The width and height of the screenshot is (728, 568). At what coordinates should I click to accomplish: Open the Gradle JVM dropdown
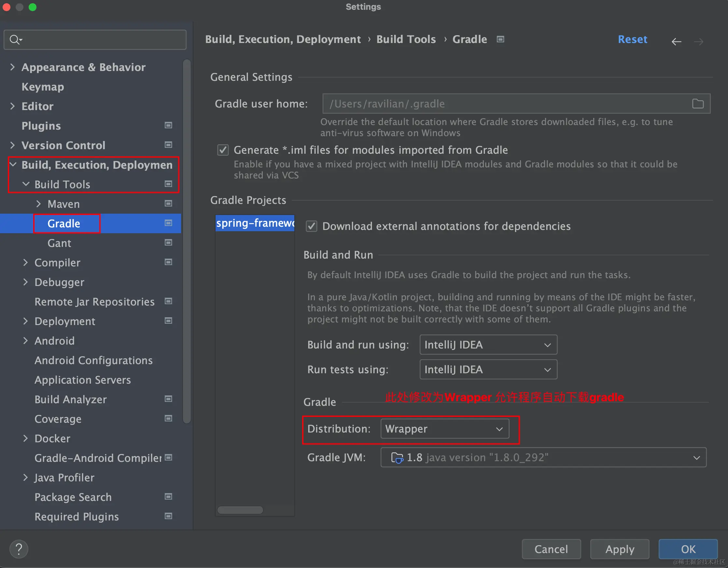point(543,457)
